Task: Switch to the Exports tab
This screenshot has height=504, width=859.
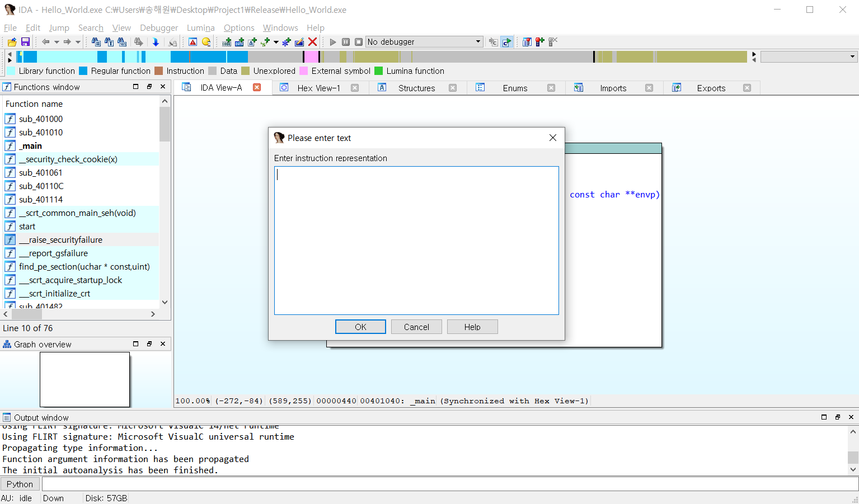Action: click(x=711, y=88)
